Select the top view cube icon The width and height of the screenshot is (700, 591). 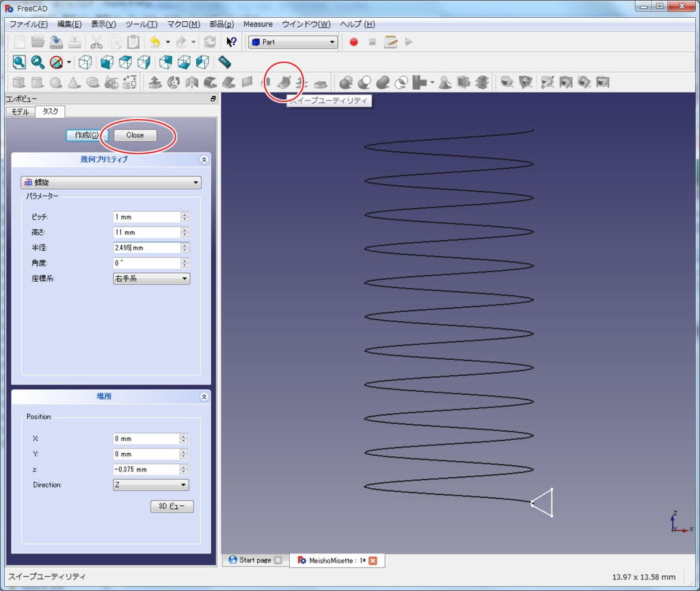[126, 62]
